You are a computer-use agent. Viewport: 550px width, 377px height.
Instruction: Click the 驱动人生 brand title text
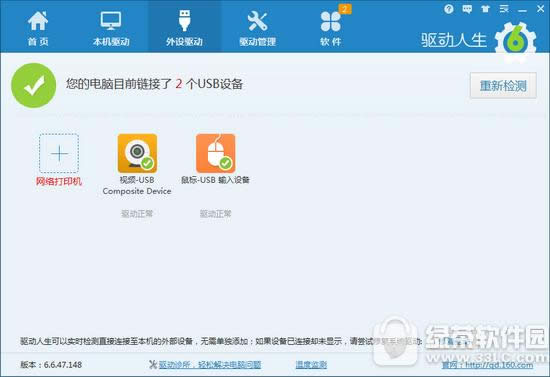pyautogui.click(x=454, y=40)
